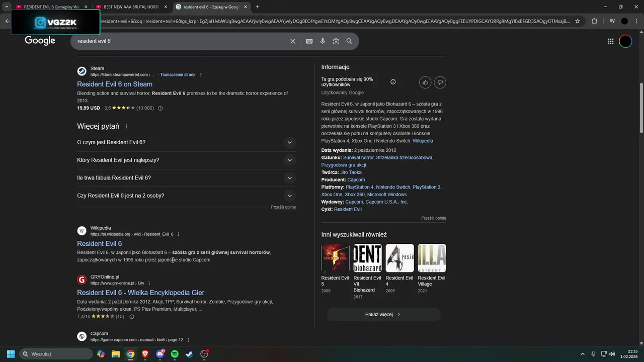644x362 pixels.
Task: Open more options for the GRYOnline.pl result
Action: pos(149,283)
